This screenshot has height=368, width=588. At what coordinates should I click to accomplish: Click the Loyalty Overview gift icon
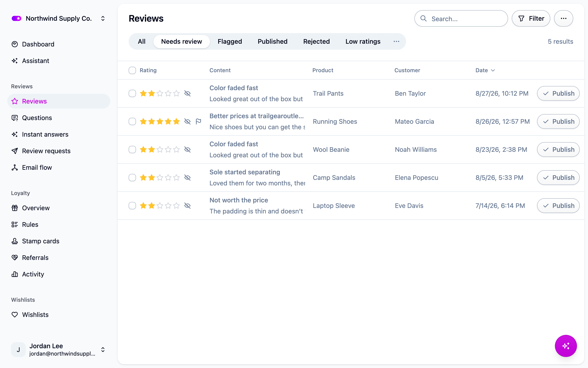point(15,208)
